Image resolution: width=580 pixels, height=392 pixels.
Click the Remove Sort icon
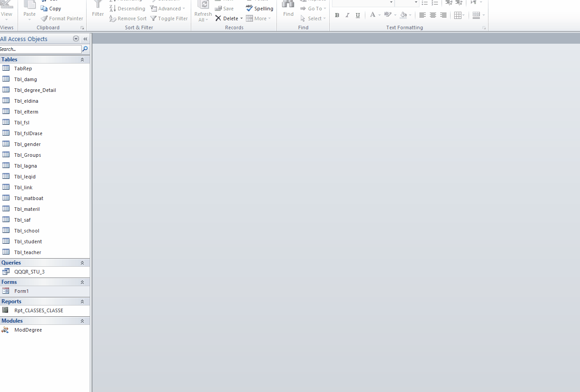(113, 18)
